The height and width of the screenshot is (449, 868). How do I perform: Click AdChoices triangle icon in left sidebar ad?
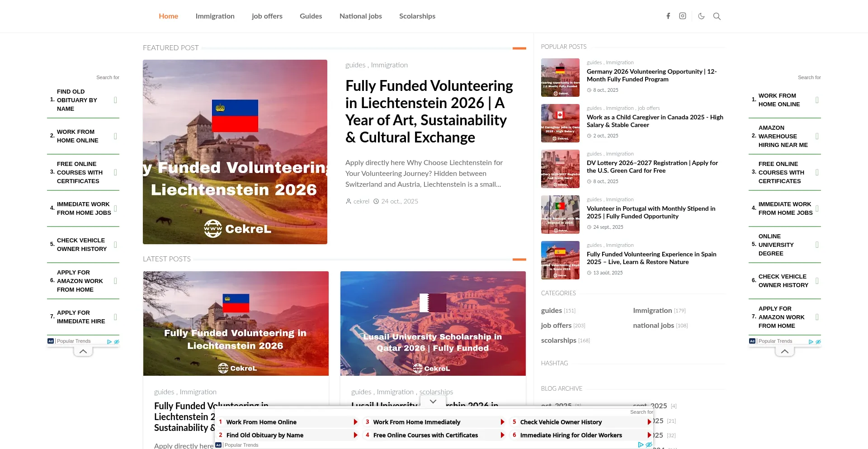click(109, 342)
